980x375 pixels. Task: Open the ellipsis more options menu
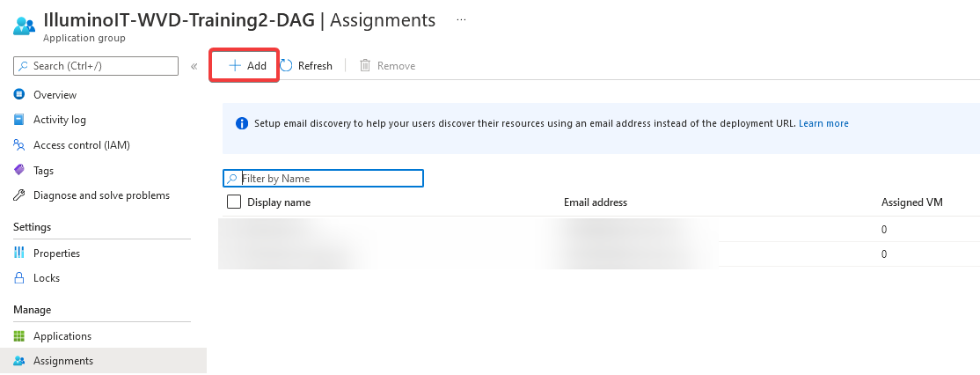pos(461,20)
